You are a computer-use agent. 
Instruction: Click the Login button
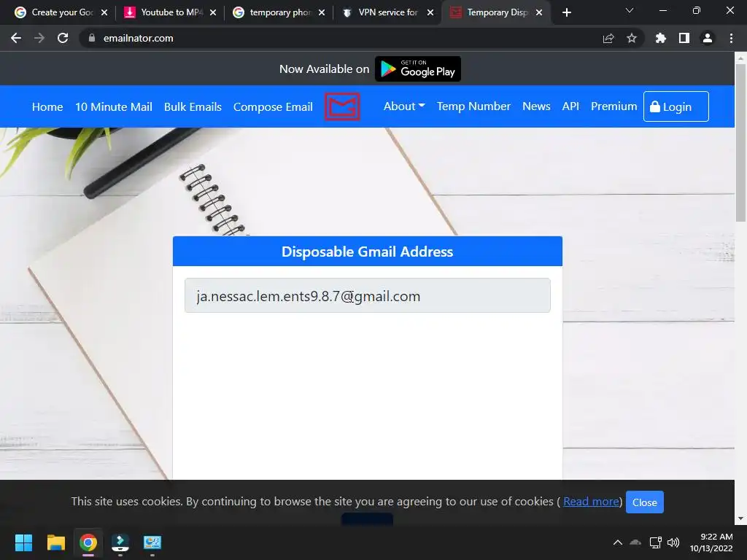point(676,106)
